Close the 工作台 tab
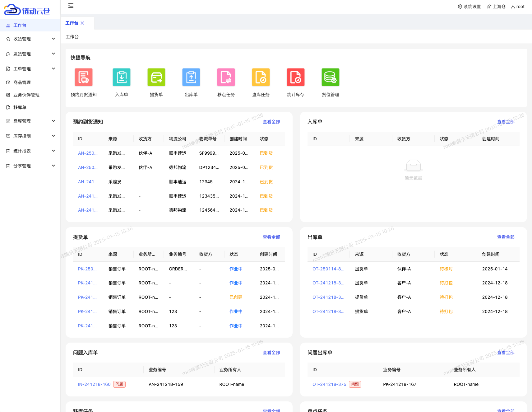This screenshot has height=412, width=532. click(82, 23)
